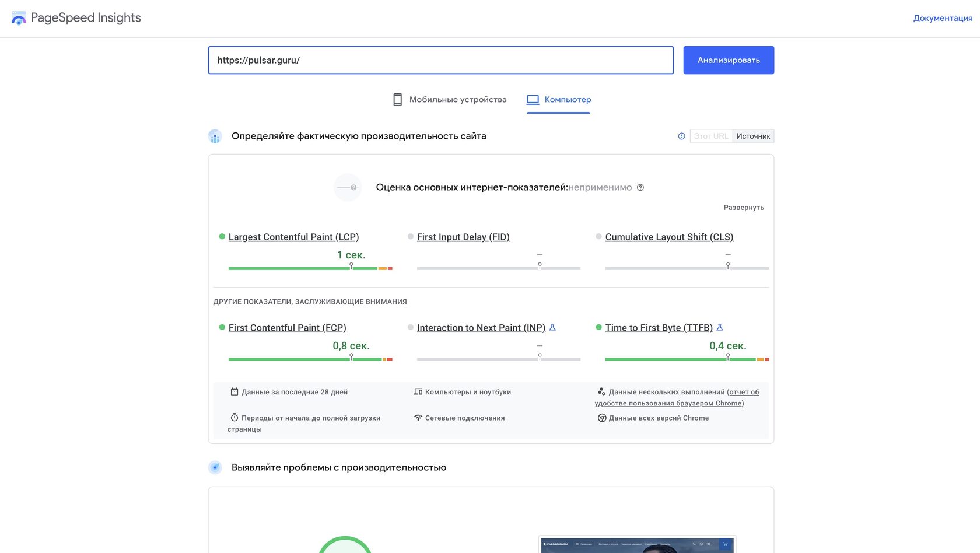Open the Мобильные устройства tab
The height and width of the screenshot is (553, 980).
point(457,100)
